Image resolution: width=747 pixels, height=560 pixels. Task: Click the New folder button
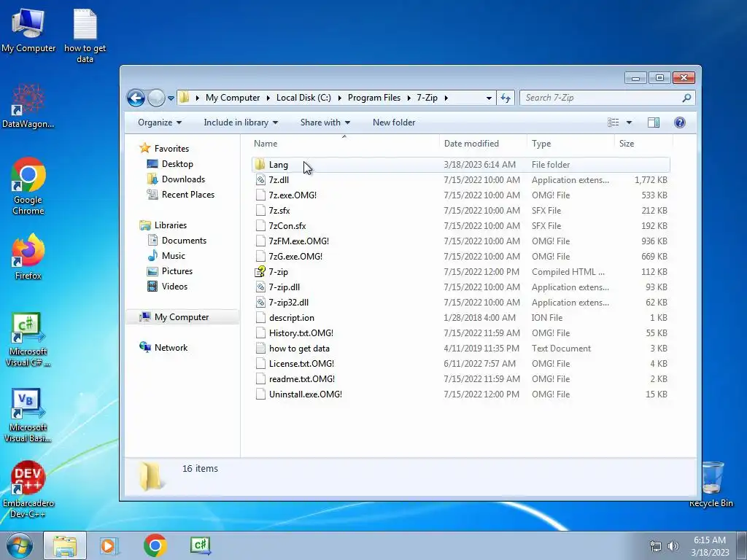tap(393, 122)
